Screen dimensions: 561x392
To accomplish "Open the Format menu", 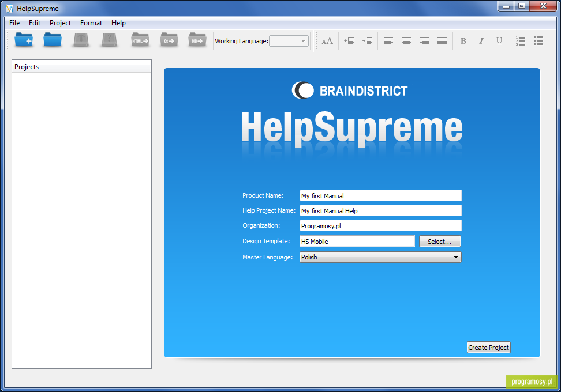I will coord(91,23).
